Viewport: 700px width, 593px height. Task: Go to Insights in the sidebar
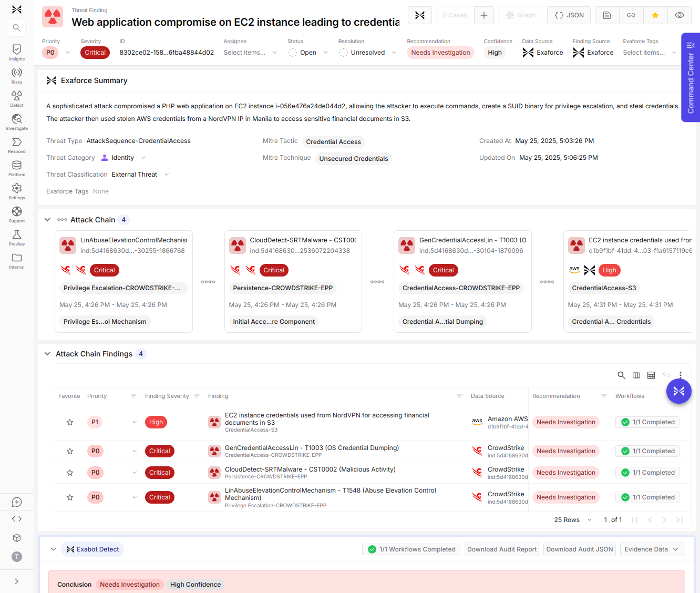click(17, 52)
